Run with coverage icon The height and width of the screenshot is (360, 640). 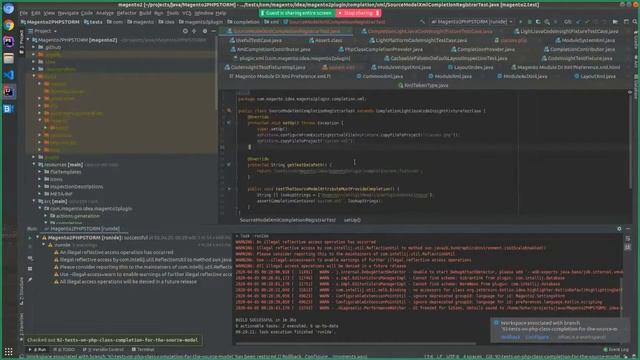pyautogui.click(x=538, y=22)
